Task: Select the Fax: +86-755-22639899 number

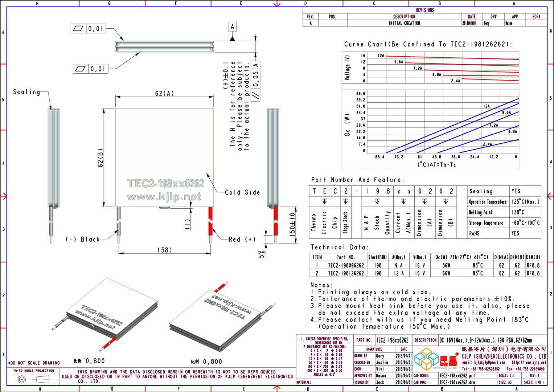Action: click(525, 369)
